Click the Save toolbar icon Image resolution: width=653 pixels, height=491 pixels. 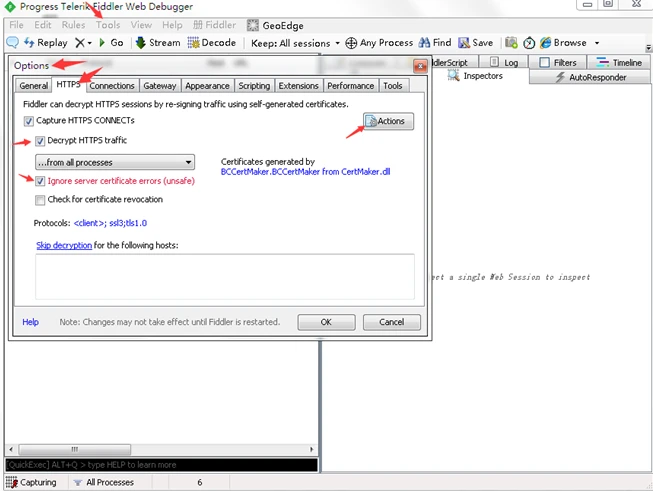464,42
